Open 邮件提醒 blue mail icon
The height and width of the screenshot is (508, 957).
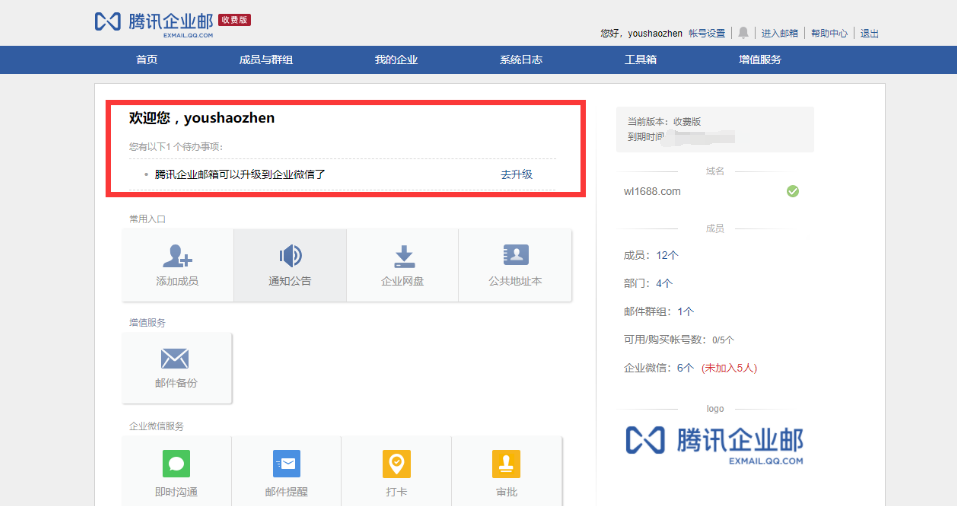click(x=286, y=464)
